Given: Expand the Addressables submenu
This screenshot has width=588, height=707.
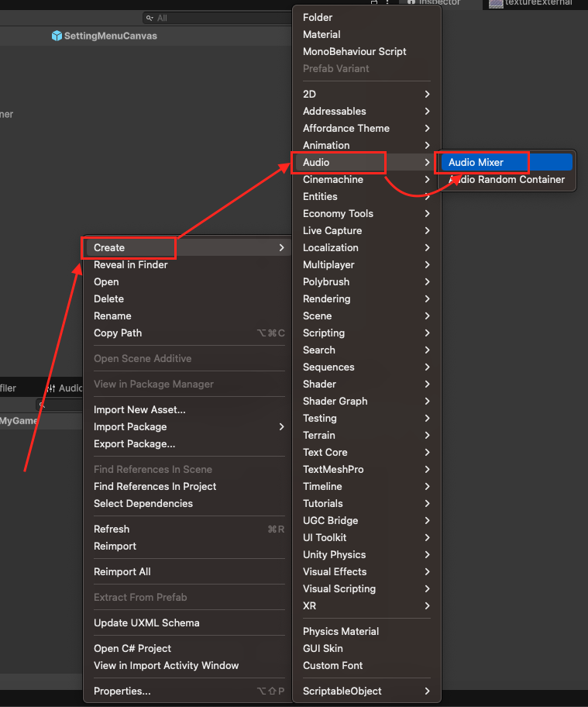Looking at the screenshot, I should [x=366, y=112].
